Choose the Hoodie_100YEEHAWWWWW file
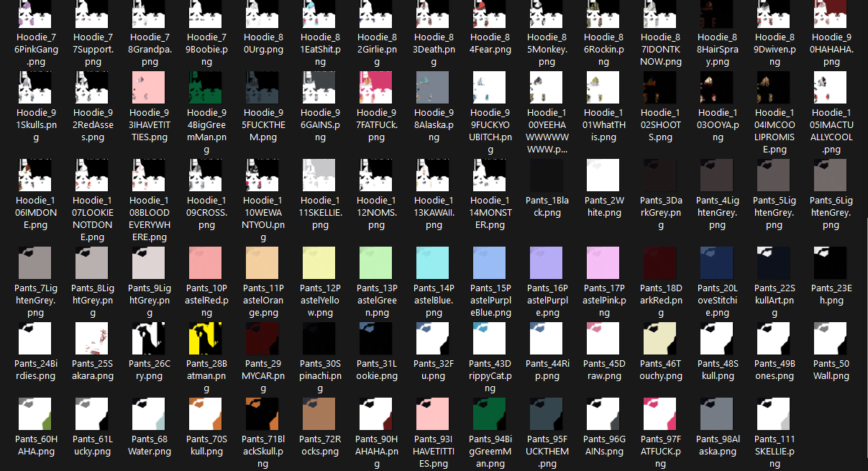 [x=546, y=113]
